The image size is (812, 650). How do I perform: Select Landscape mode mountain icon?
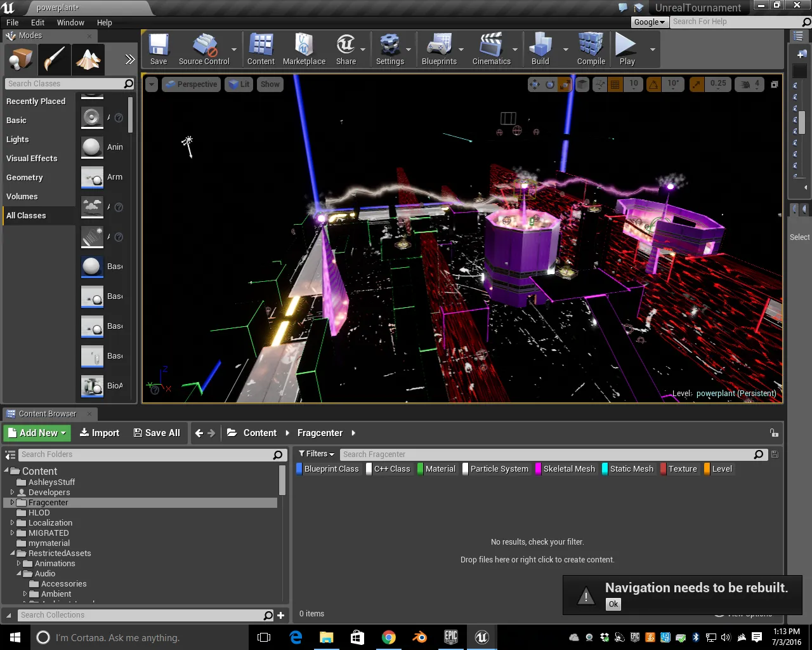tap(88, 60)
